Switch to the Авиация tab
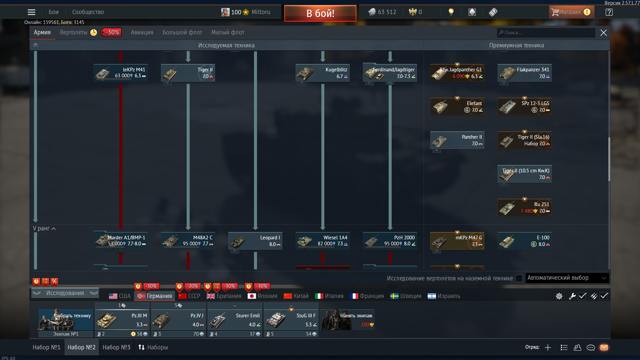The height and width of the screenshot is (360, 640). click(142, 32)
